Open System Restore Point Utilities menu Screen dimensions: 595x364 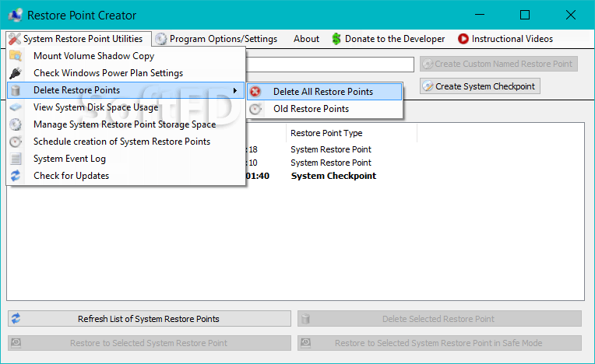pyautogui.click(x=79, y=39)
